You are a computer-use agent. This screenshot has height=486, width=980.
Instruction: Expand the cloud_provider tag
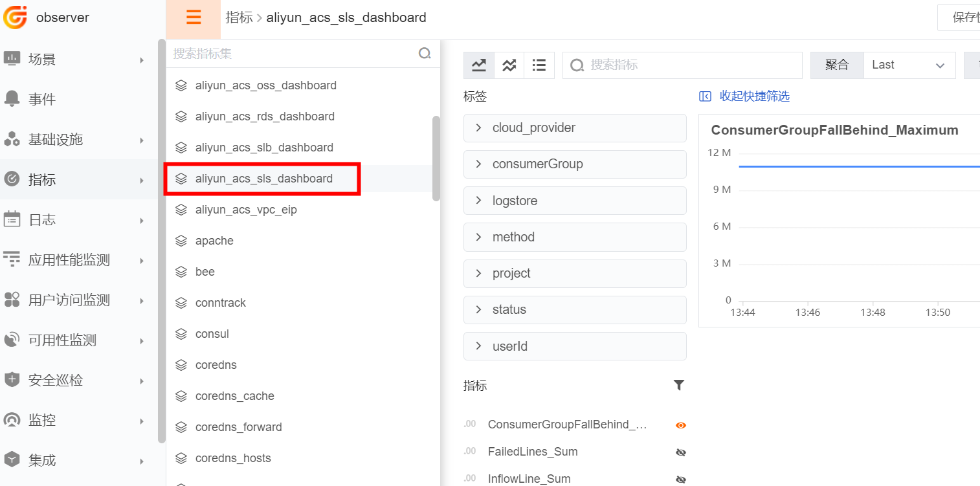click(575, 127)
